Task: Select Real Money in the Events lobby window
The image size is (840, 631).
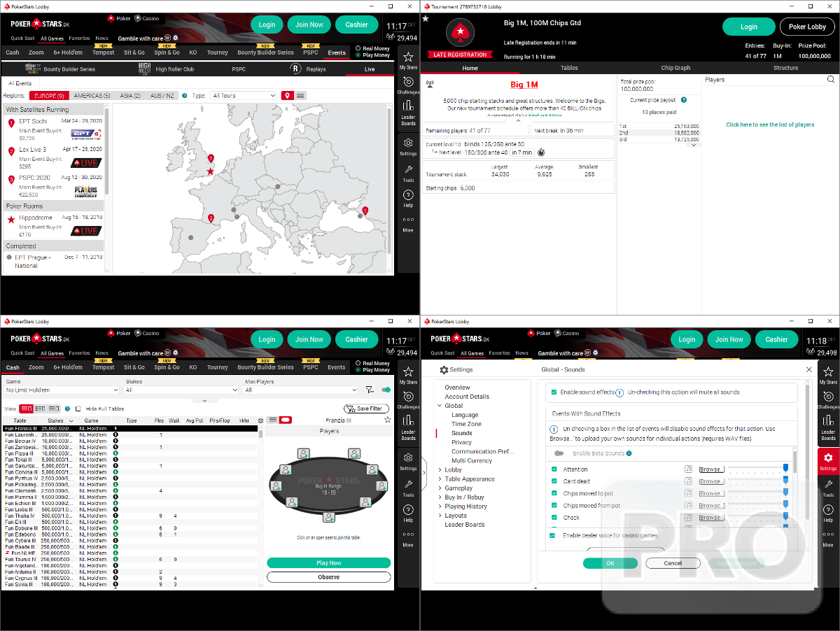Action: pos(372,49)
